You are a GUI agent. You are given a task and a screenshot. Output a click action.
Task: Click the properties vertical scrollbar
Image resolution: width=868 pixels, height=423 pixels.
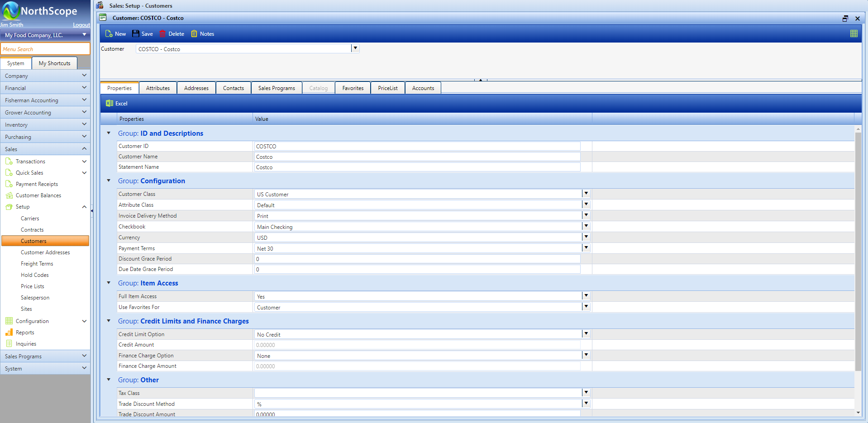click(x=858, y=249)
